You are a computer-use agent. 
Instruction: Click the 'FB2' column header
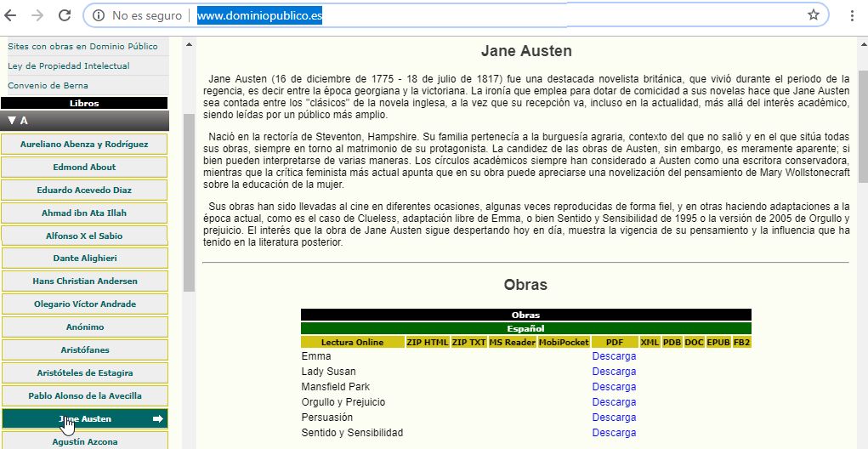(742, 342)
